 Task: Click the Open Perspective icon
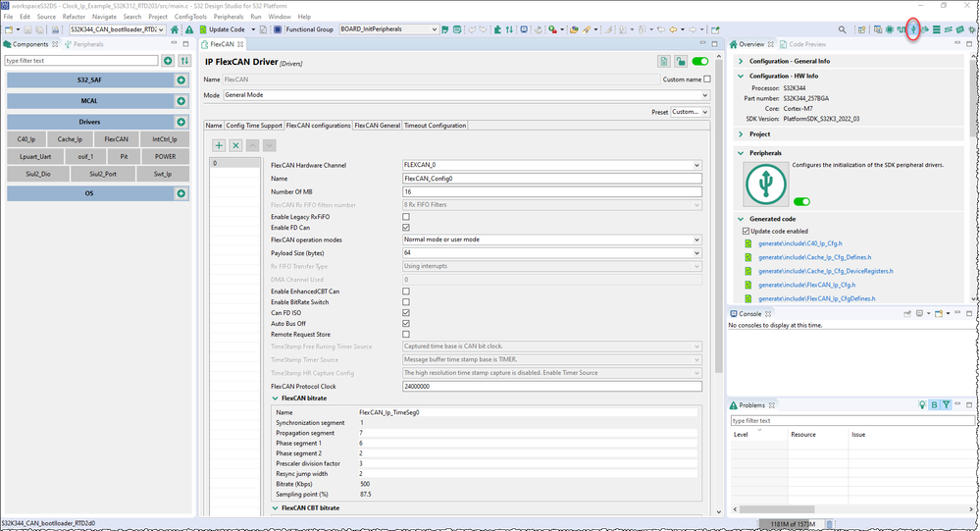[x=862, y=29]
